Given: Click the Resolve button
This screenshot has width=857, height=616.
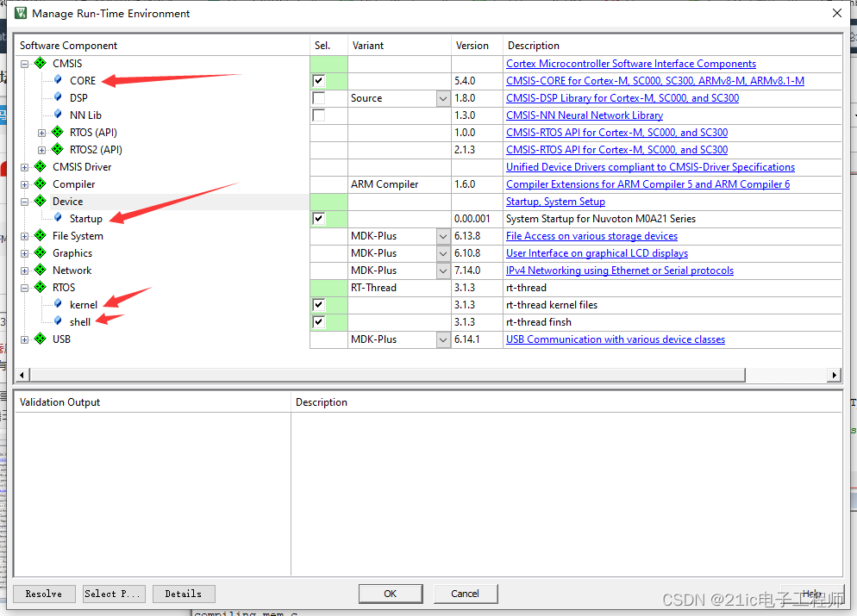Looking at the screenshot, I should point(43,593).
